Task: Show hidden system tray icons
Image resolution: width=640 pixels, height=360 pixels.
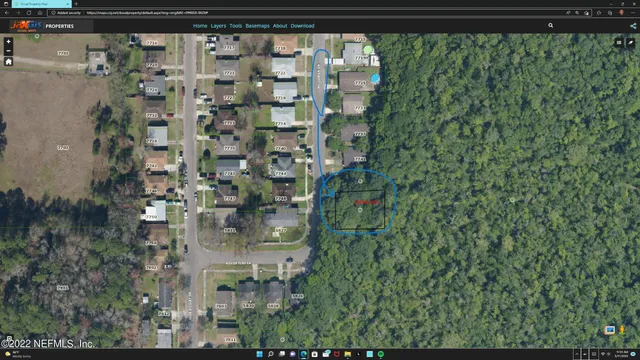Action: [577, 354]
